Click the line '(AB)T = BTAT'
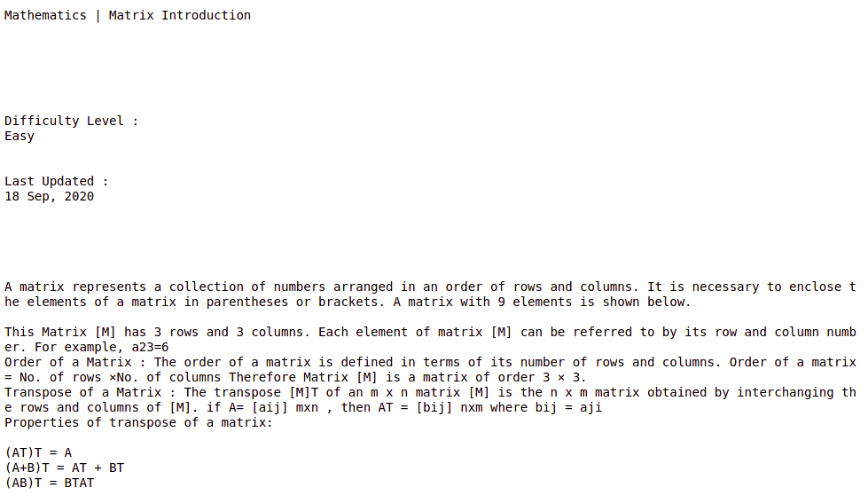 50,483
